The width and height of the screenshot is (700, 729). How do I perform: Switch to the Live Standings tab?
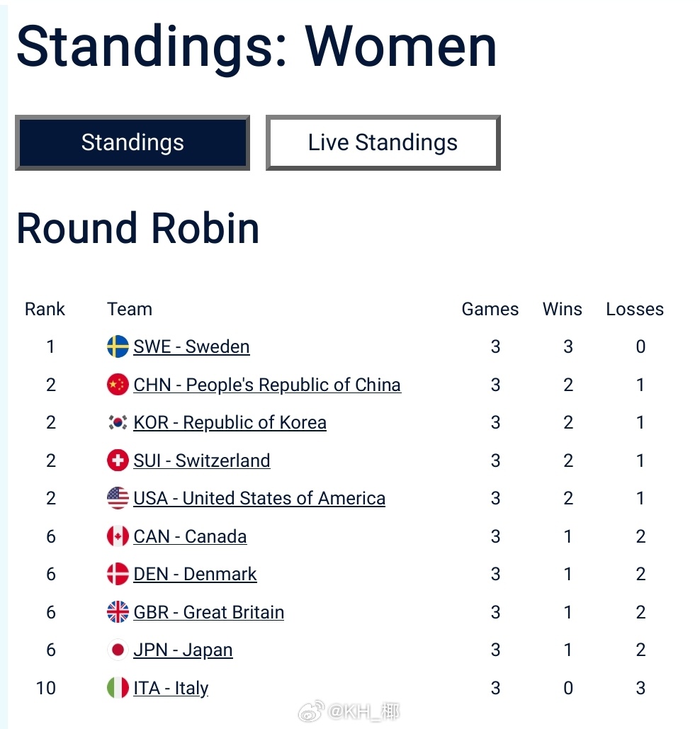pos(383,143)
